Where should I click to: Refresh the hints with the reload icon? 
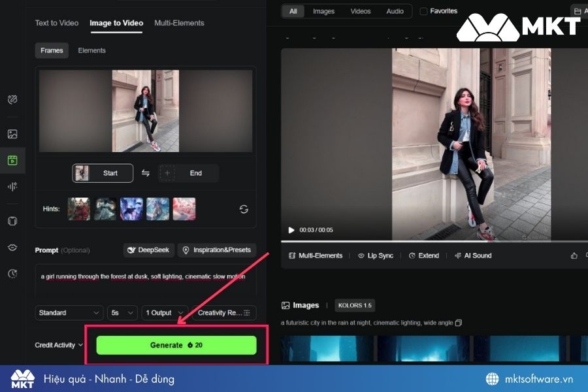point(244,209)
